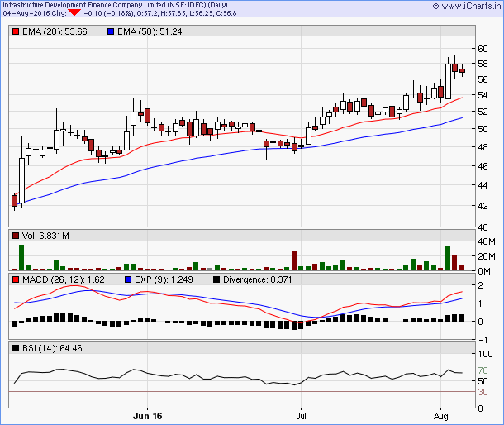Click the red 30 RSI oversold label
Viewport: 504px width, 425px height.
[x=483, y=392]
